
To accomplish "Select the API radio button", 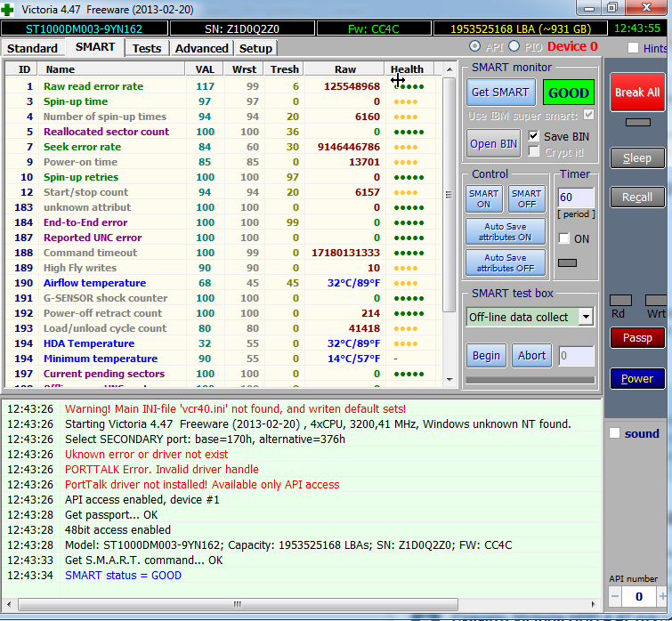I will (x=475, y=46).
